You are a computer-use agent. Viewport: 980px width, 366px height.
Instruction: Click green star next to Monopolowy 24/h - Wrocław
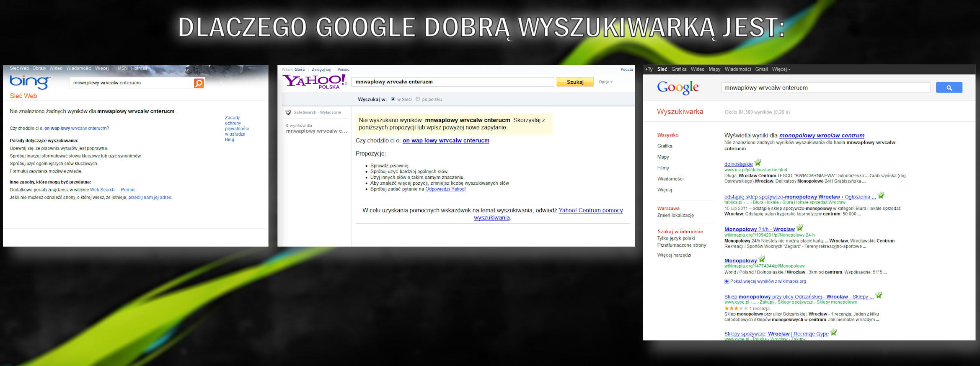coord(799,228)
